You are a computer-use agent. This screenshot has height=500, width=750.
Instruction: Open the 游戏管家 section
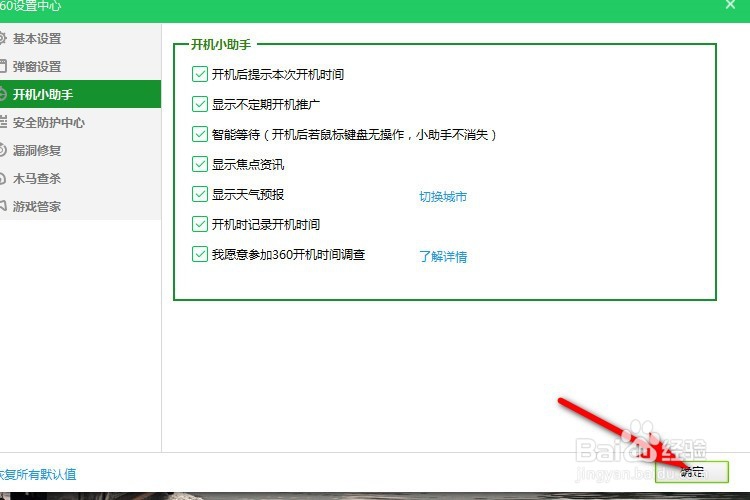[80, 206]
